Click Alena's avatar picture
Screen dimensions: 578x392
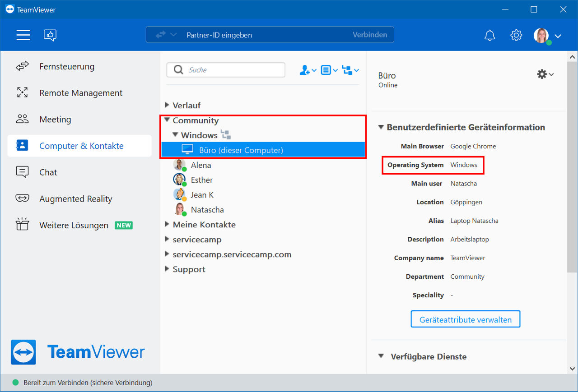point(179,165)
